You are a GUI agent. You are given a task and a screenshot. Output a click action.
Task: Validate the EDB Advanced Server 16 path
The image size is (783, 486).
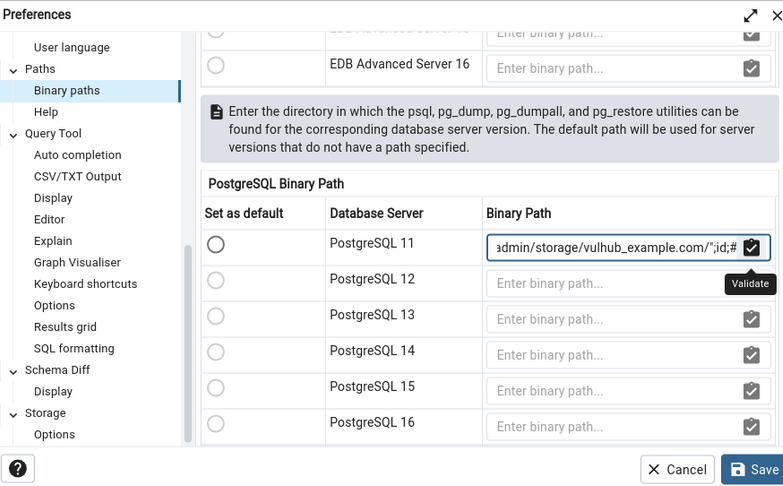[751, 68]
